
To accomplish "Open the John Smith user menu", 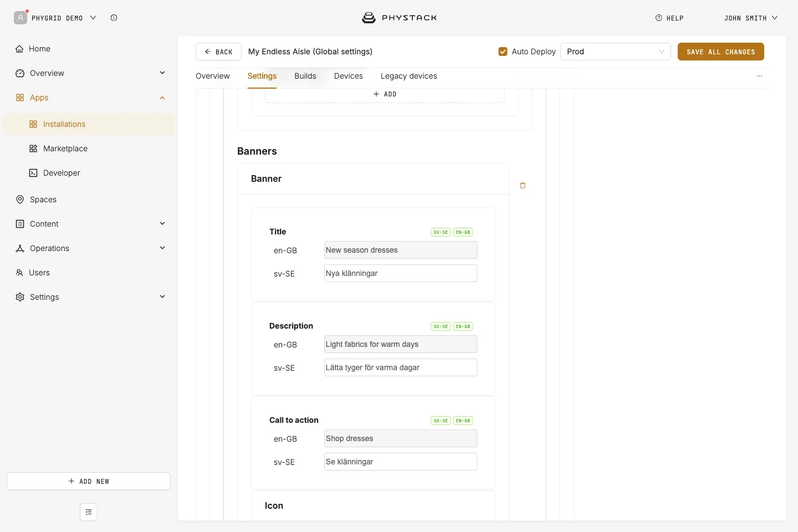I will (x=751, y=18).
